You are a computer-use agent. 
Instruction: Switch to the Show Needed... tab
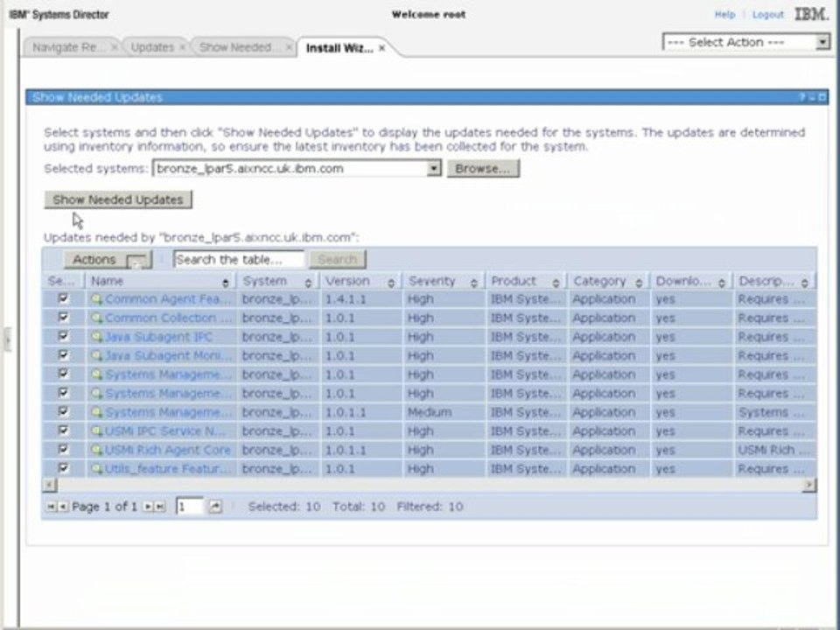235,47
